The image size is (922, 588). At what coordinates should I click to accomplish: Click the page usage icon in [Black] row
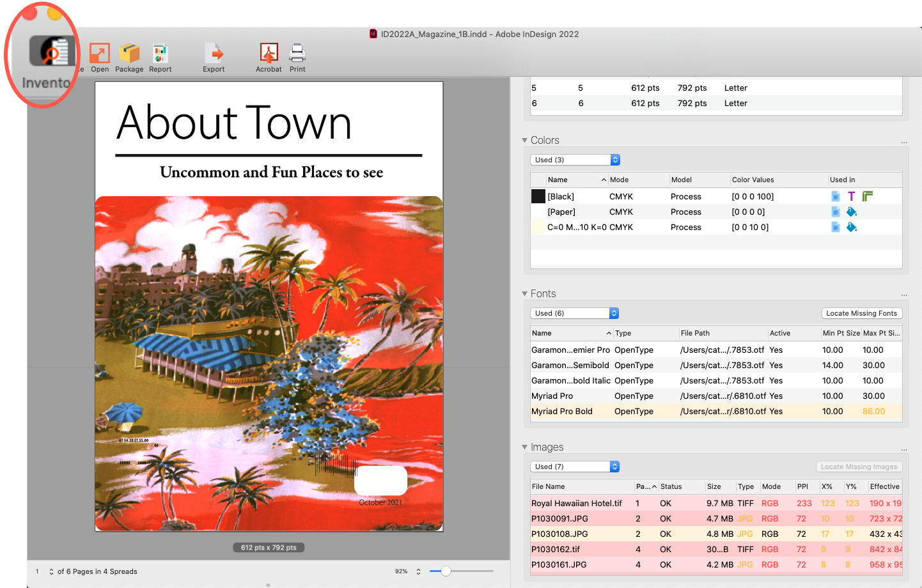click(836, 196)
